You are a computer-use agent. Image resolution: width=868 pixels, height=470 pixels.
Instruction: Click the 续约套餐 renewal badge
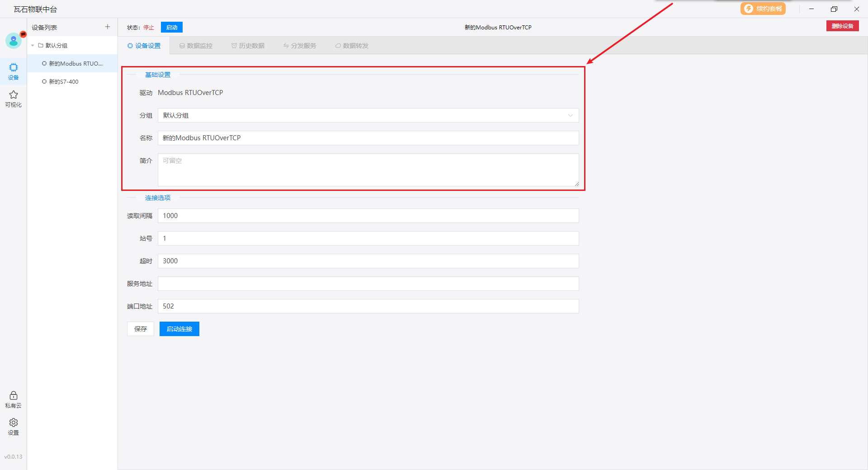tap(763, 9)
